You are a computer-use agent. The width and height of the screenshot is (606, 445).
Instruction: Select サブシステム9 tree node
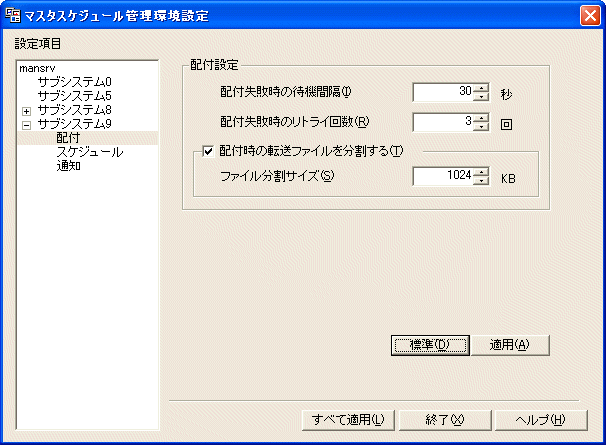(x=74, y=124)
